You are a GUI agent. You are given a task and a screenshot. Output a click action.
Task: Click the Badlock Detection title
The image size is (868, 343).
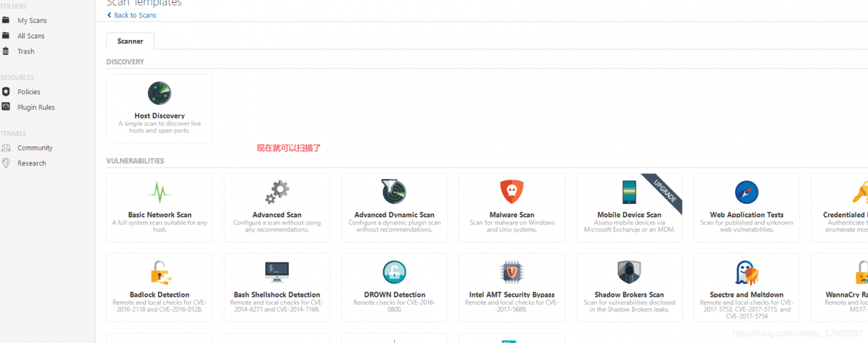tap(159, 295)
